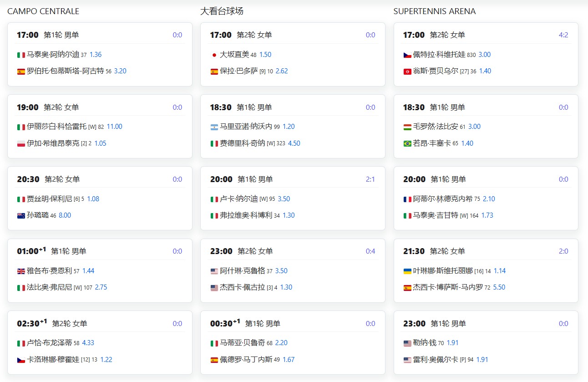Open player 贾丝明·保利尼's name link
This screenshot has height=382, width=588.
(x=50, y=199)
